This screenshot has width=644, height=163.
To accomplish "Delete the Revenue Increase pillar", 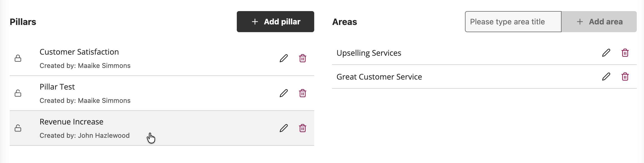I will 303,128.
